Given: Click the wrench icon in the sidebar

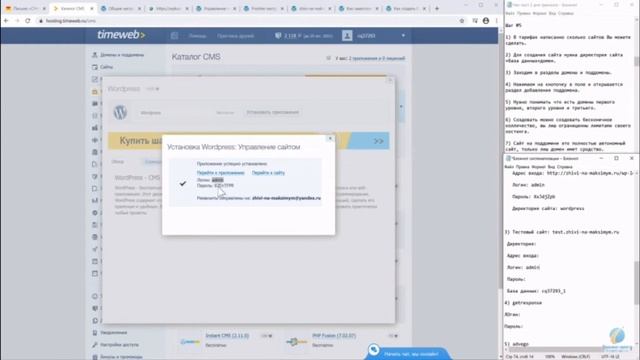Looking at the screenshot, I should click(95, 345).
